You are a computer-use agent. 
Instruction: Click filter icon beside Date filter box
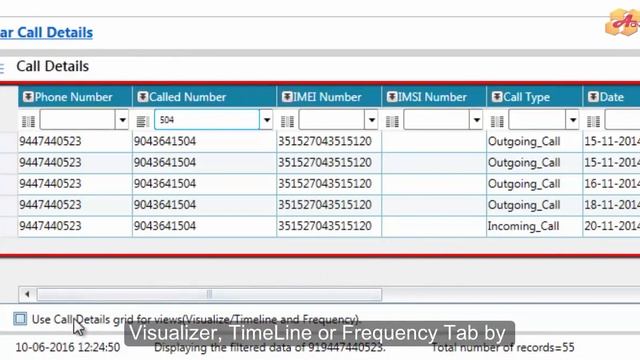pyautogui.click(x=593, y=121)
